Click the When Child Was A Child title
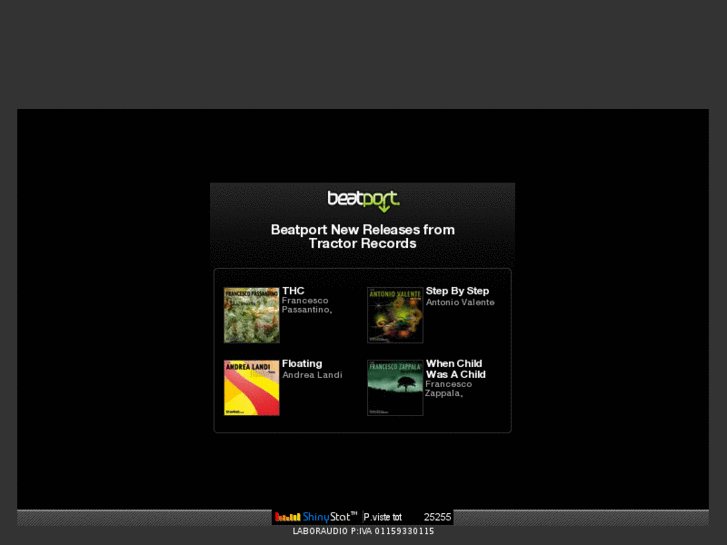The height and width of the screenshot is (545, 727). 456,369
